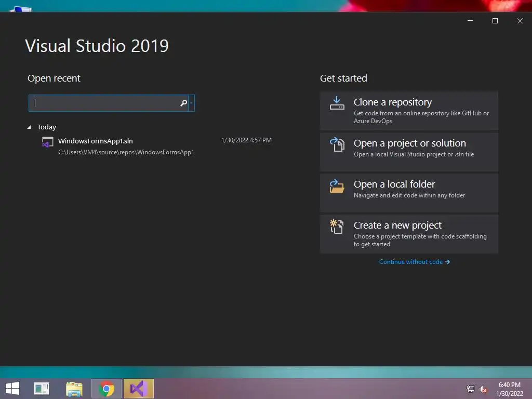Open the search box dropdown arrow
This screenshot has width=532, height=399.
(x=191, y=103)
